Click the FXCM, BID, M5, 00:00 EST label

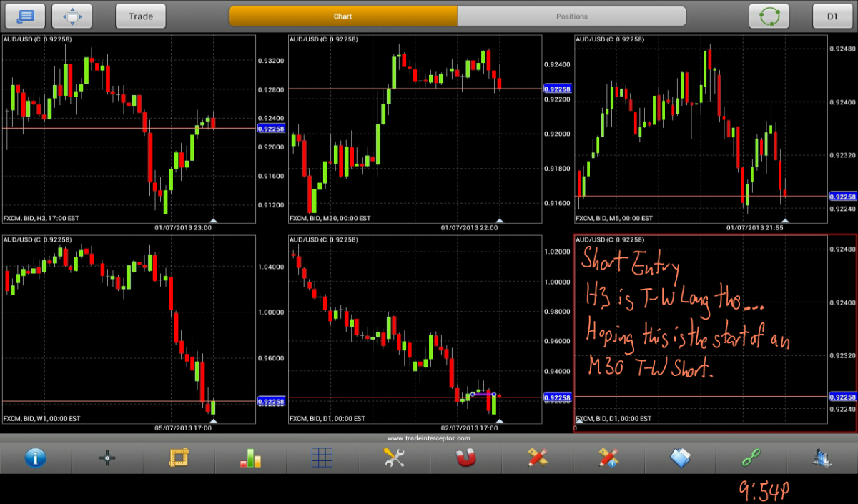coord(614,218)
